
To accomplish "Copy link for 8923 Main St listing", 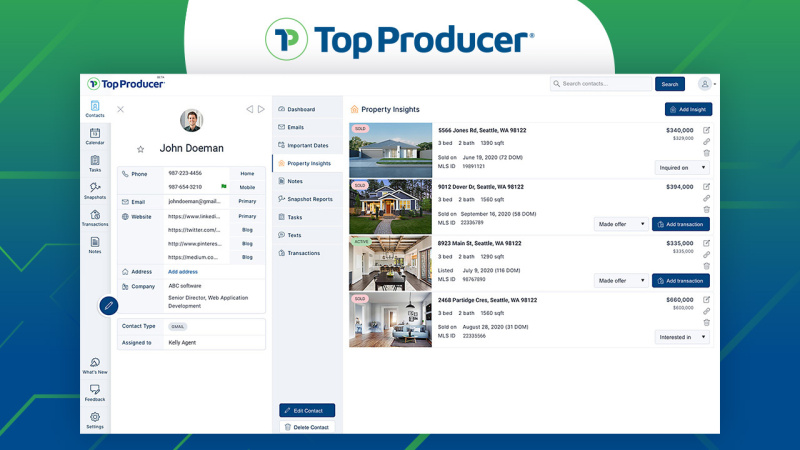I will [707, 255].
